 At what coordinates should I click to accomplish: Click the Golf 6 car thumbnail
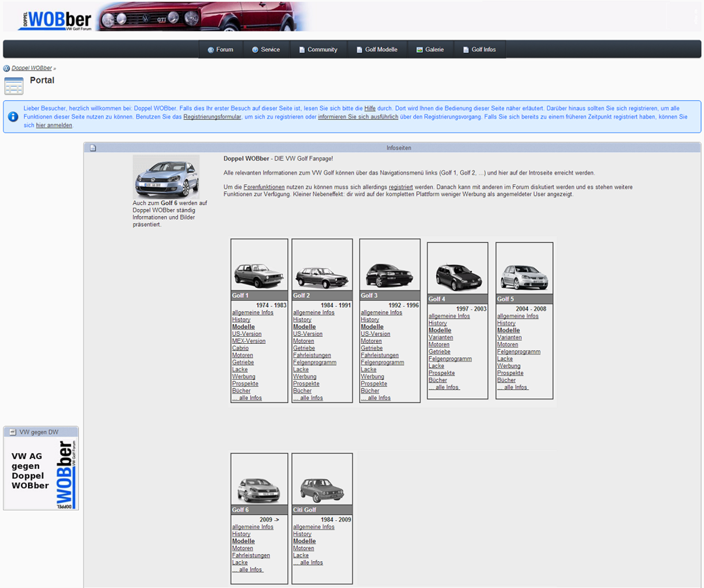(x=259, y=489)
